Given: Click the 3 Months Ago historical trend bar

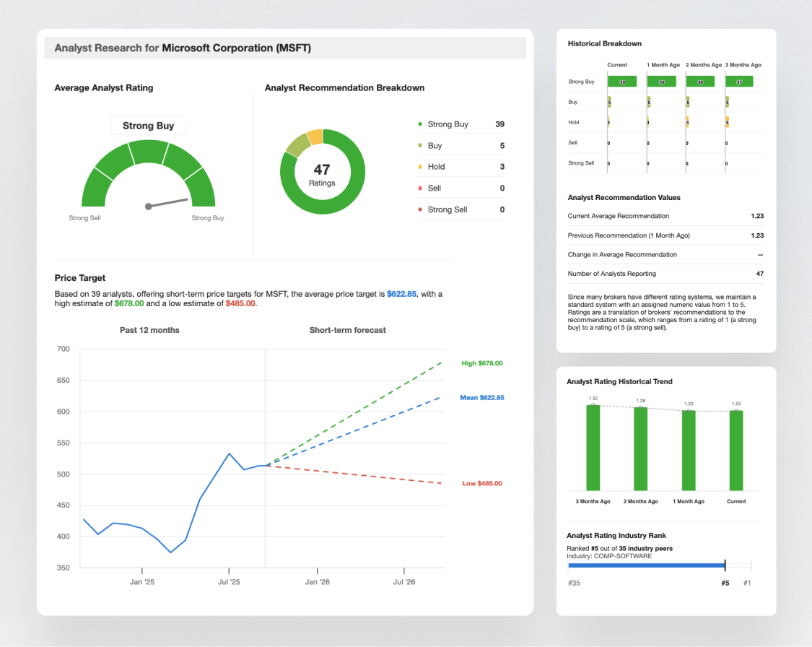Looking at the screenshot, I should point(593,448).
